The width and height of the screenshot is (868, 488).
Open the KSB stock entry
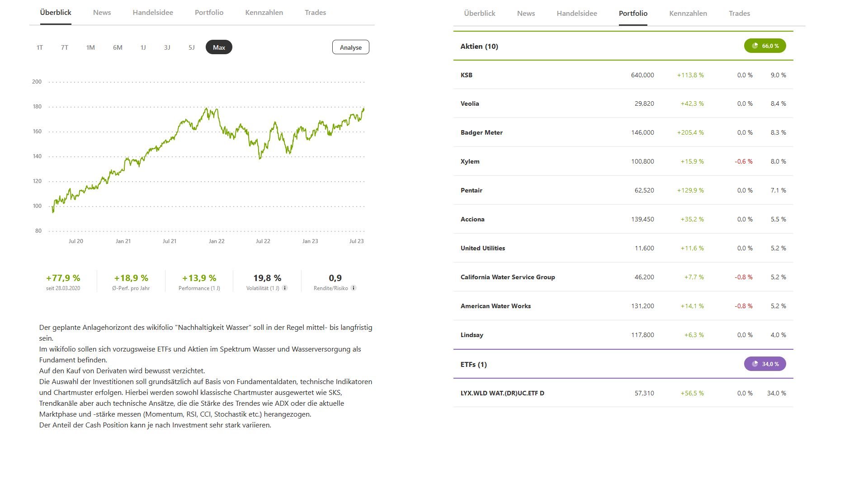pos(466,75)
